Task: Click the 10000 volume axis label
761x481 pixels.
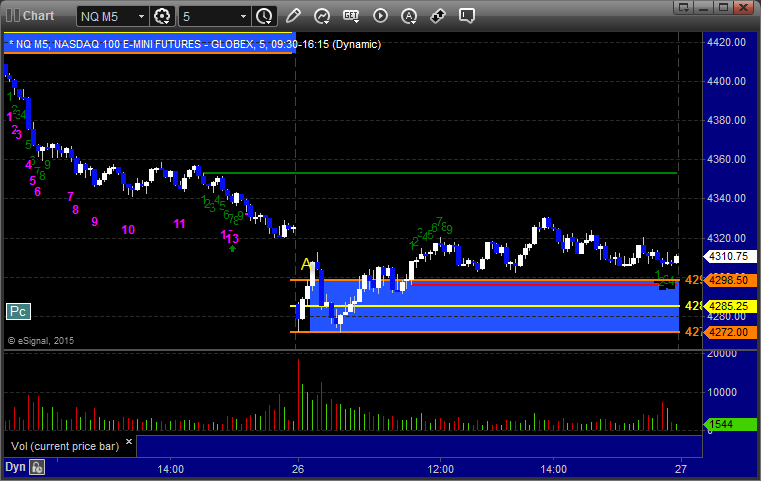Action: pos(722,392)
